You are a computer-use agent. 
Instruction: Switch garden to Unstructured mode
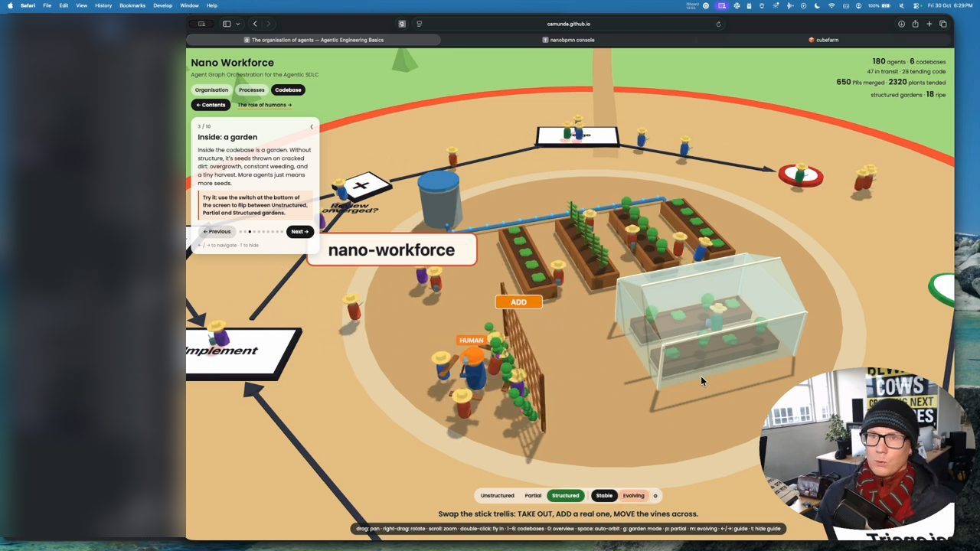coord(497,495)
